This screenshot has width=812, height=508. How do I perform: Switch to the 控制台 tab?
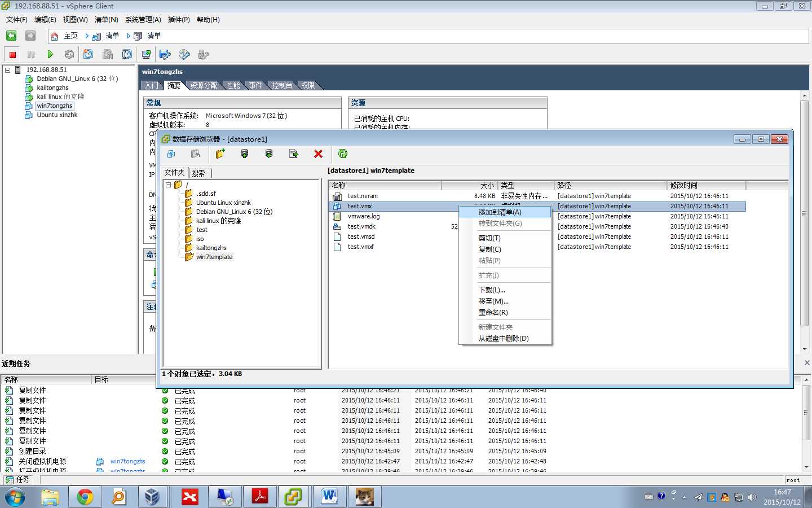[282, 85]
